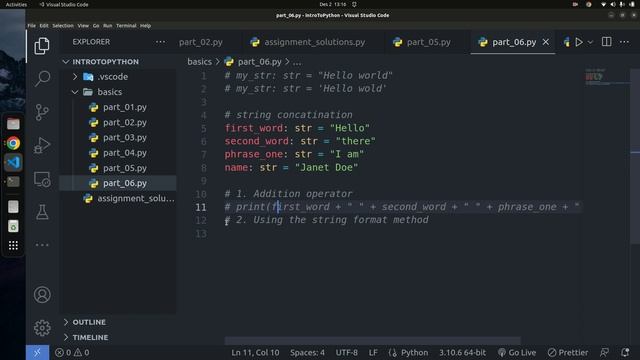Open the Source Control view
Image resolution: width=640 pixels, height=360 pixels.
coord(42,112)
